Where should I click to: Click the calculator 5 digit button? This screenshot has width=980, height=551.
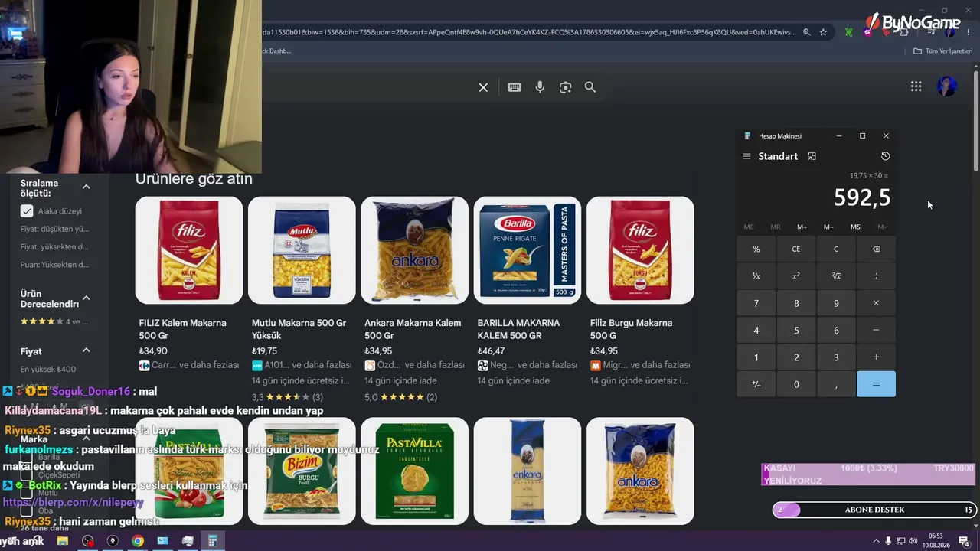(796, 330)
